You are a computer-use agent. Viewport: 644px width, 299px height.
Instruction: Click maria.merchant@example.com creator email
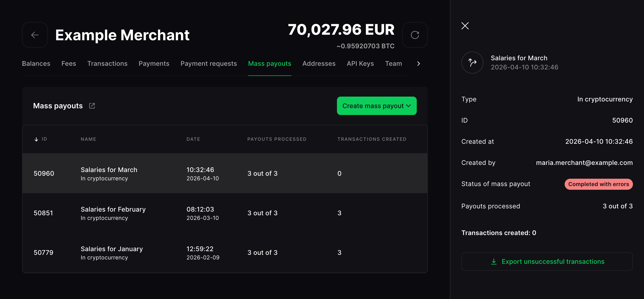point(584,163)
